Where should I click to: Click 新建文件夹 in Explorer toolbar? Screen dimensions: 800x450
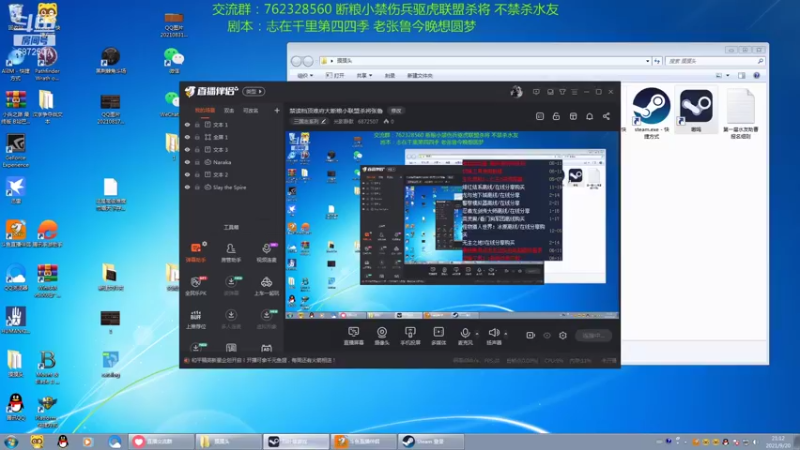click(419, 76)
